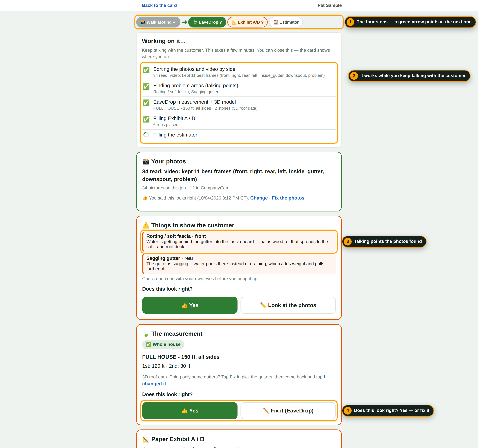Open the Walk around step tab

[158, 22]
